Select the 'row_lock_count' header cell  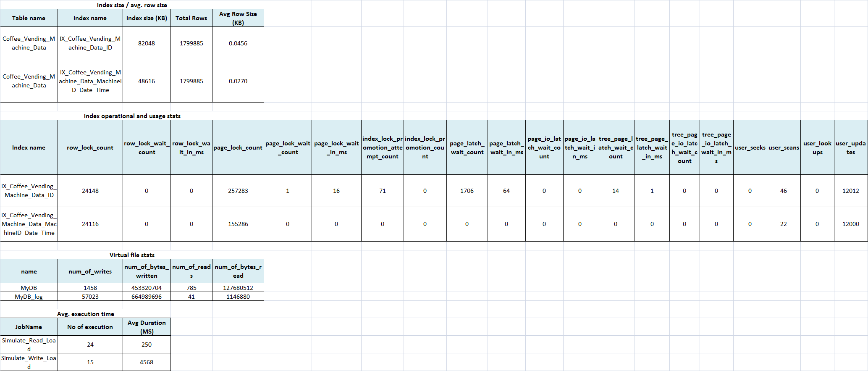pos(90,147)
